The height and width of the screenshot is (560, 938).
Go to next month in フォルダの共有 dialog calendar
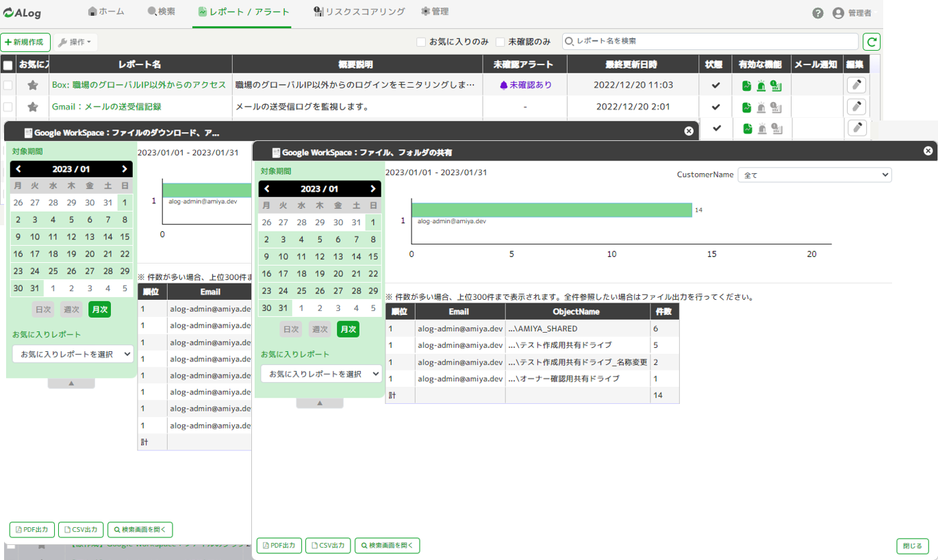click(372, 189)
